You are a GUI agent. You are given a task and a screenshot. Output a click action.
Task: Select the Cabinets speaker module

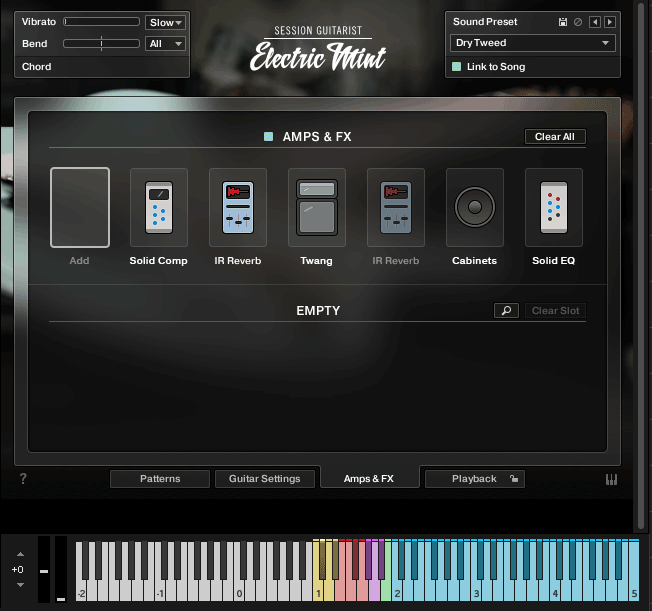click(475, 207)
